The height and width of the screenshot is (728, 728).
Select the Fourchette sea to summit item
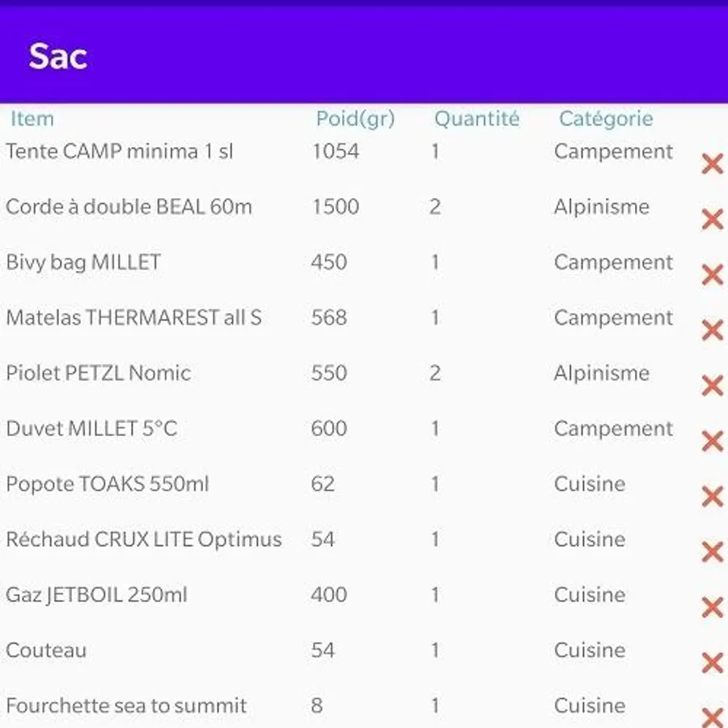click(126, 705)
